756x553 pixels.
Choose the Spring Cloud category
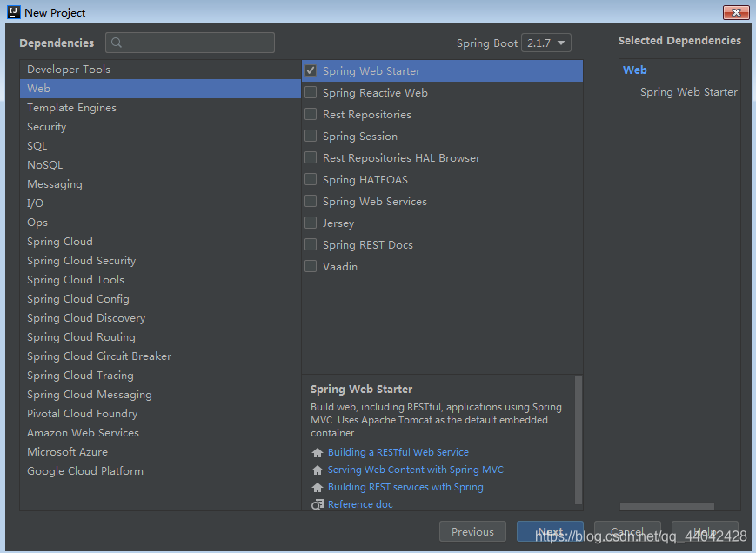coord(160,242)
